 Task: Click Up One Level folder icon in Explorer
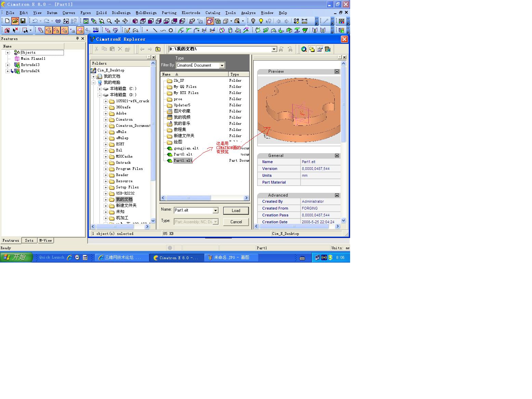point(158,49)
